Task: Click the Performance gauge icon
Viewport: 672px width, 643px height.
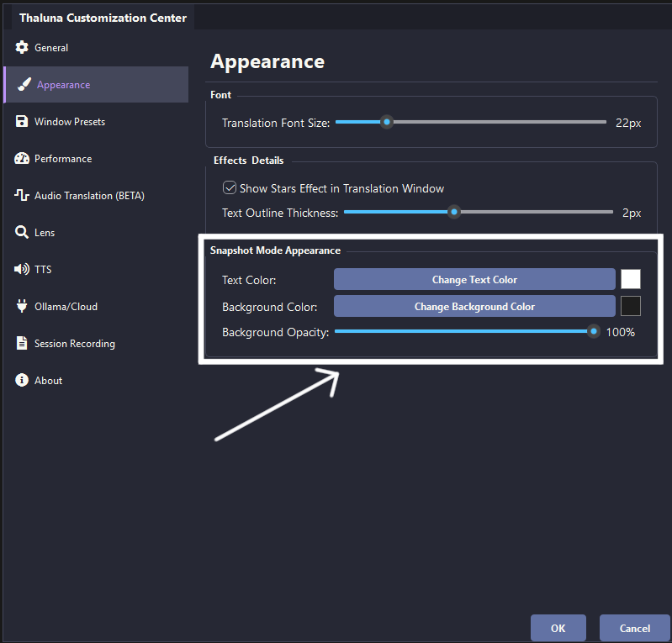Action: (22, 159)
